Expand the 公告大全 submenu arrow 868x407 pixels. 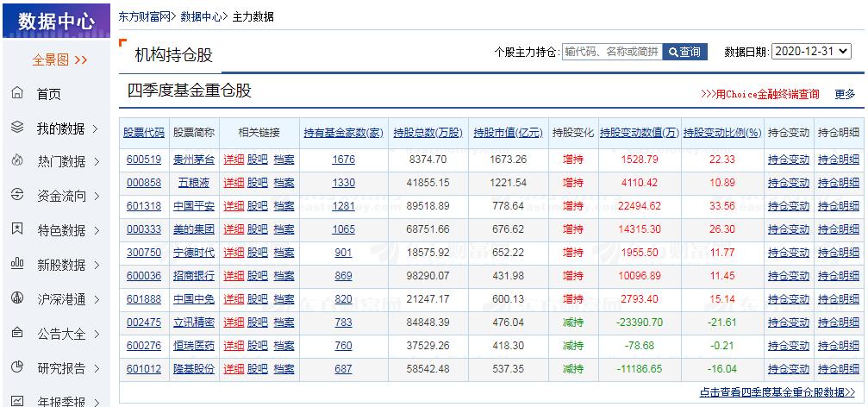[x=97, y=334]
